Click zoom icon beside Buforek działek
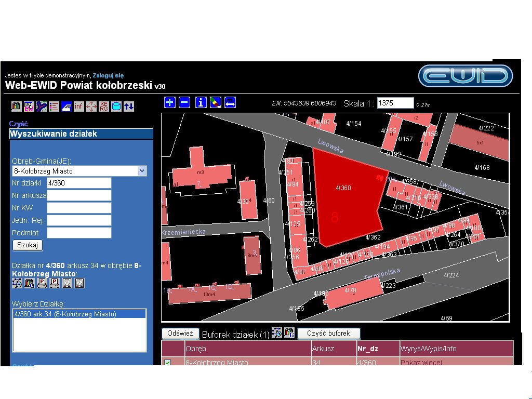 pos(277,333)
